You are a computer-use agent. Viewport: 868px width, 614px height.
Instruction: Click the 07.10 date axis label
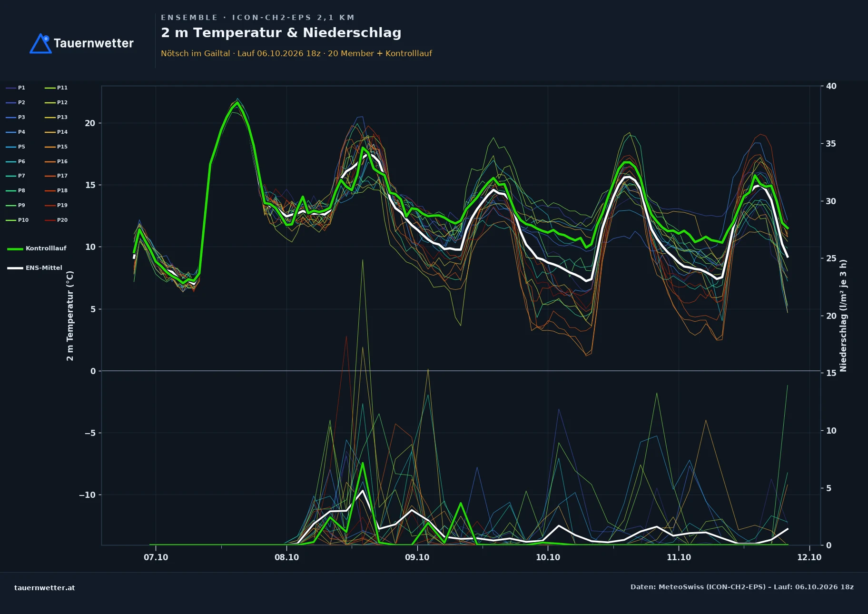(x=156, y=557)
